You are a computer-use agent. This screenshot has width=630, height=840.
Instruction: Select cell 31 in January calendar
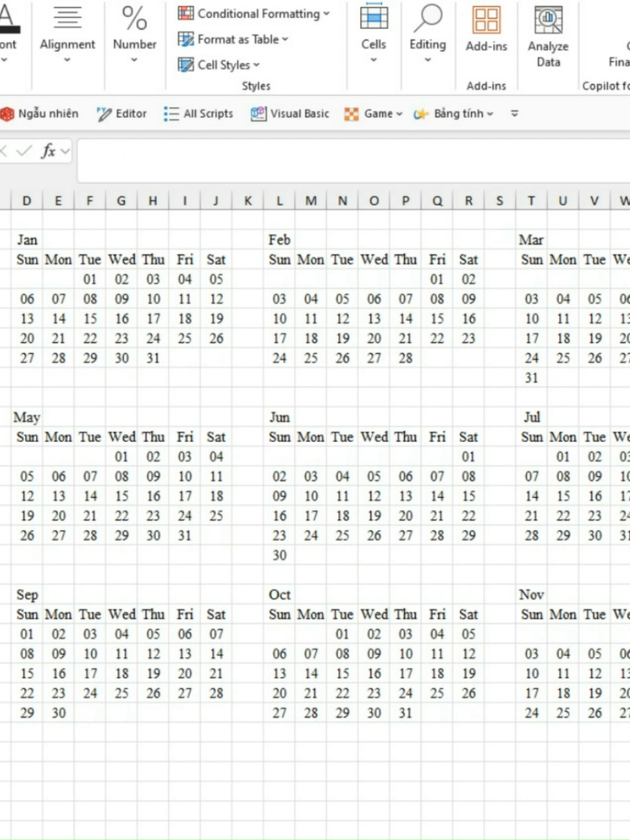pyautogui.click(x=153, y=358)
